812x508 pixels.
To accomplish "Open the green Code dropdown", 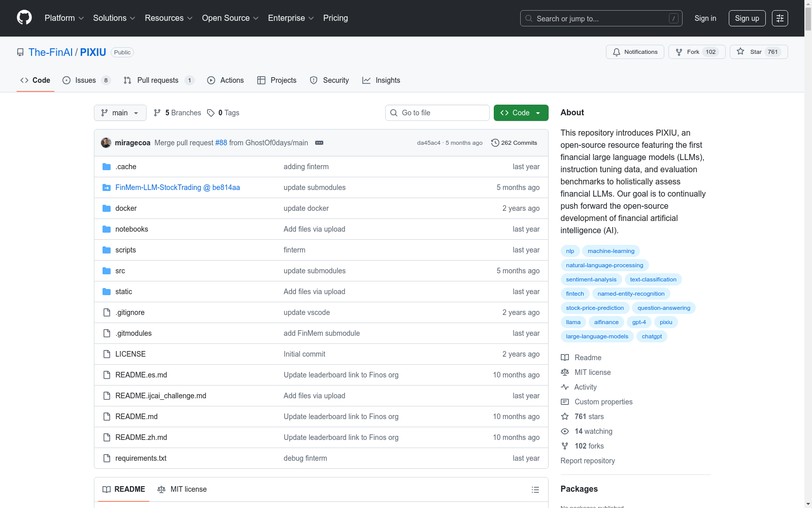I will (x=521, y=113).
